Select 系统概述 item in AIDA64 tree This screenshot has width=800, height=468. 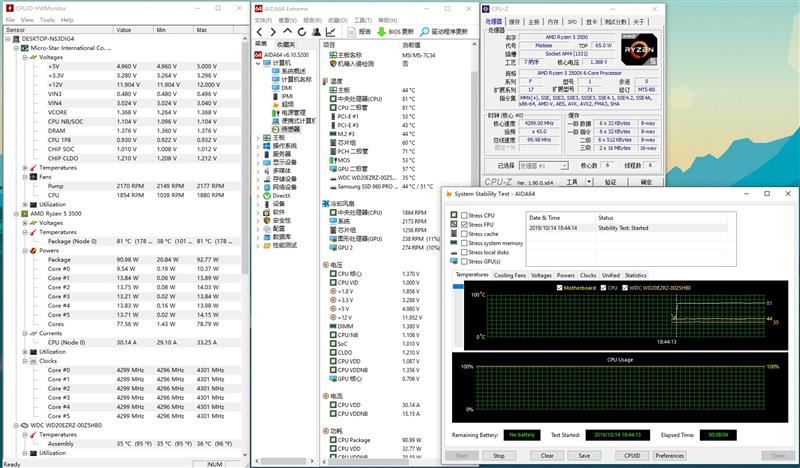(x=289, y=71)
